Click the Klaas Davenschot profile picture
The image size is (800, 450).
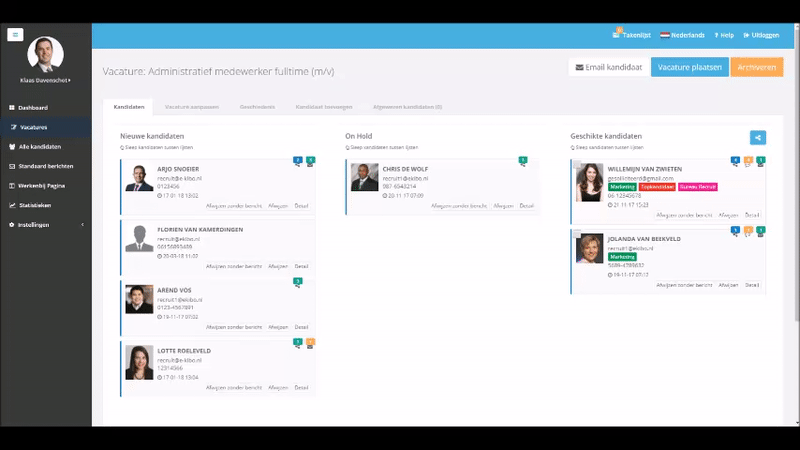[x=45, y=54]
